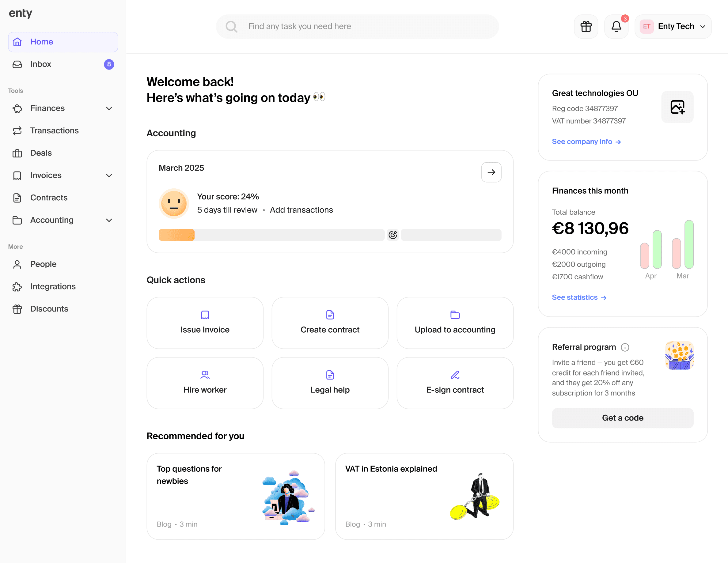Image resolution: width=728 pixels, height=563 pixels.
Task: Click the gift icon in top bar
Action: pos(586,26)
